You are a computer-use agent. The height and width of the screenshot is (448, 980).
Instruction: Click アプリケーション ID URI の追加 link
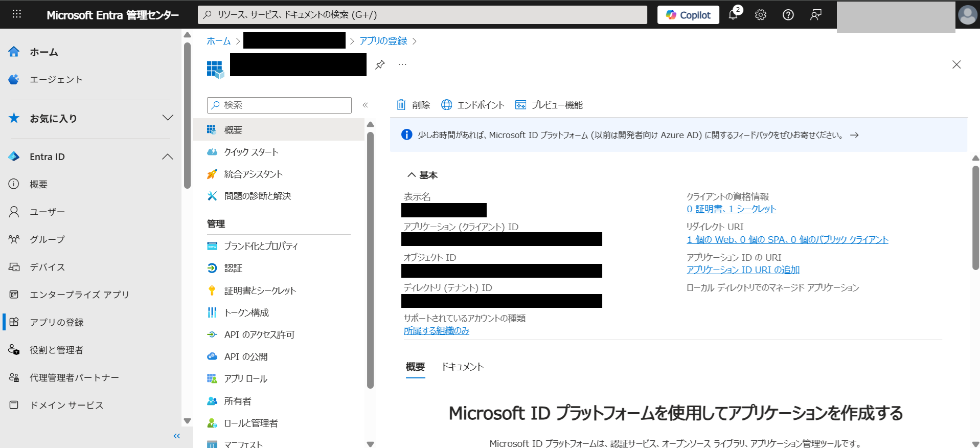click(x=743, y=270)
